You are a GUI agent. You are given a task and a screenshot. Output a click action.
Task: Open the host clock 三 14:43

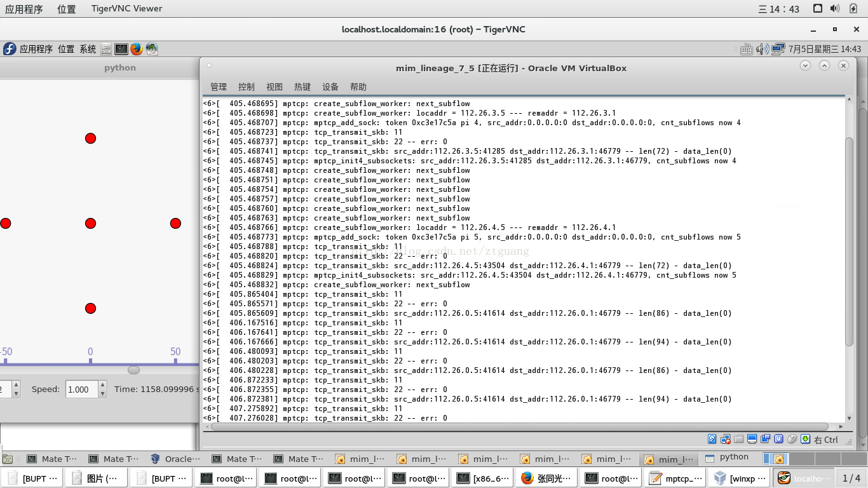coord(779,9)
